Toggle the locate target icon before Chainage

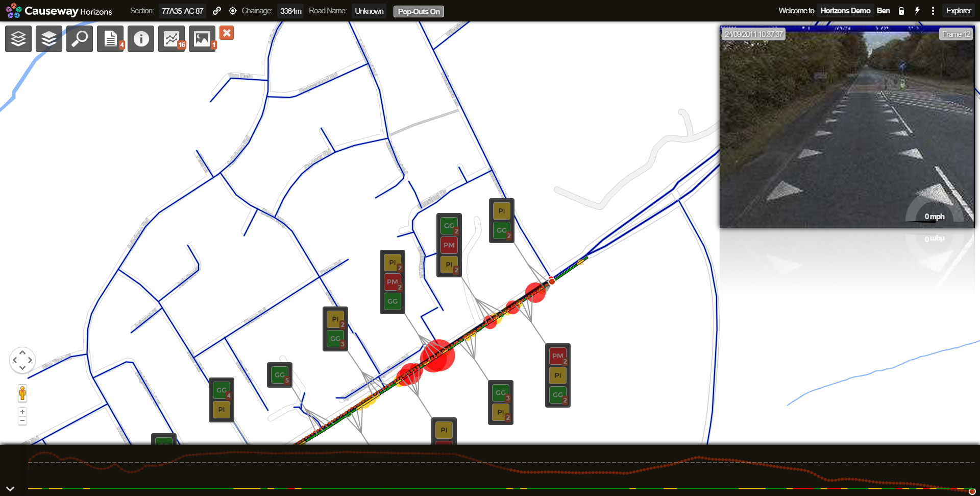pos(233,11)
